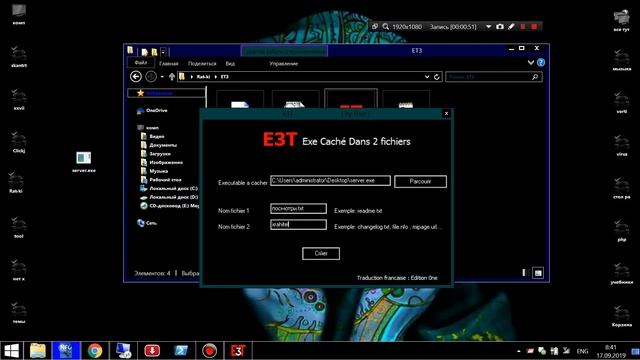This screenshot has width=640, height=360.
Task: Close the E3T dialog window
Action: [446, 113]
